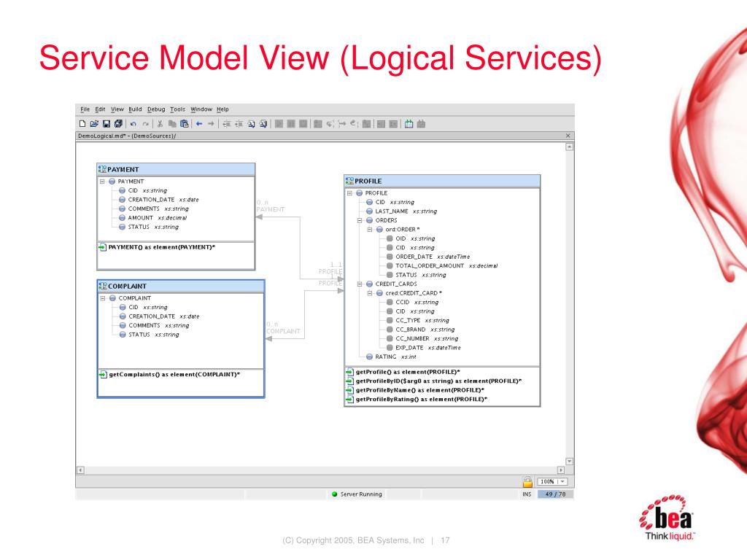Image resolution: width=747 pixels, height=560 pixels.
Task: Select the CC_BRAND xs:string row
Action: pyautogui.click(x=421, y=330)
